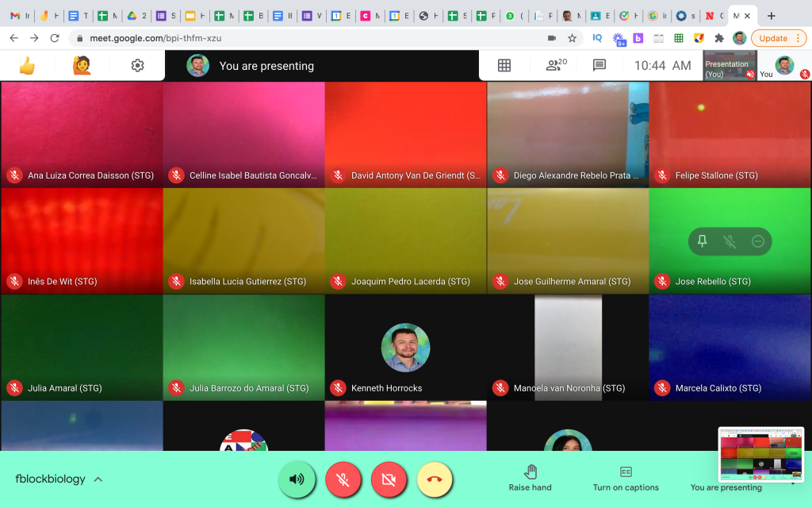Viewport: 812px width, 508px height.
Task: Toggle the green speaker sound button
Action: [x=297, y=479]
